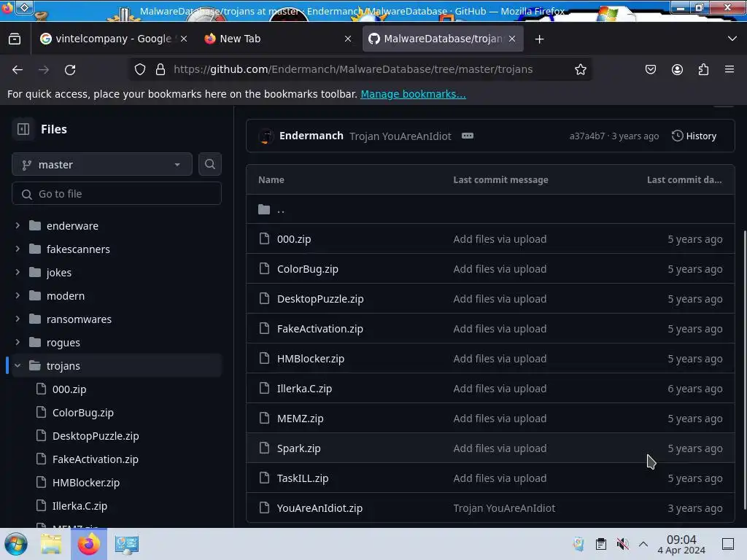The height and width of the screenshot is (560, 747).
Task: View the commit History
Action: coord(694,136)
